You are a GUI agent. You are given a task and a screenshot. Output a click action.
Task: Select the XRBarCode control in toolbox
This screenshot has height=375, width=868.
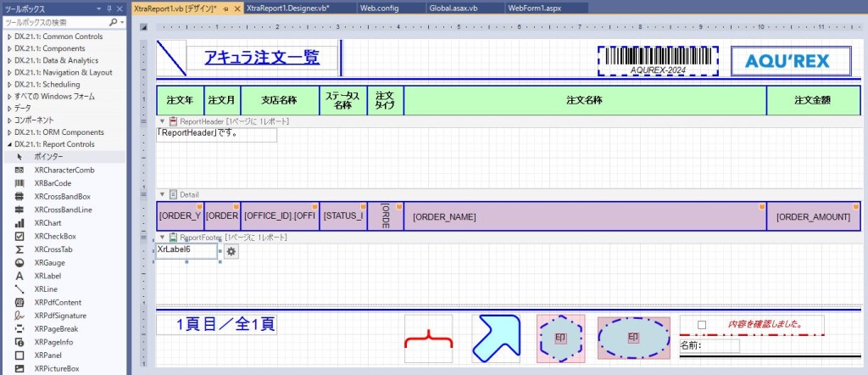pos(53,183)
